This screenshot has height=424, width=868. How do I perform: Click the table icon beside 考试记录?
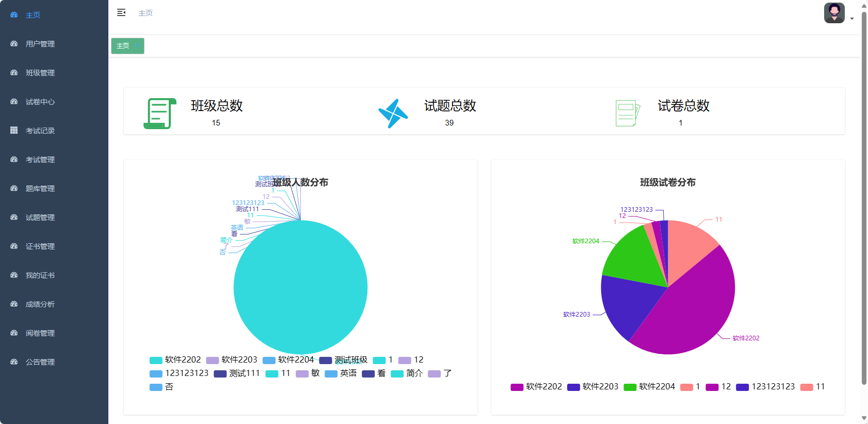[14, 131]
